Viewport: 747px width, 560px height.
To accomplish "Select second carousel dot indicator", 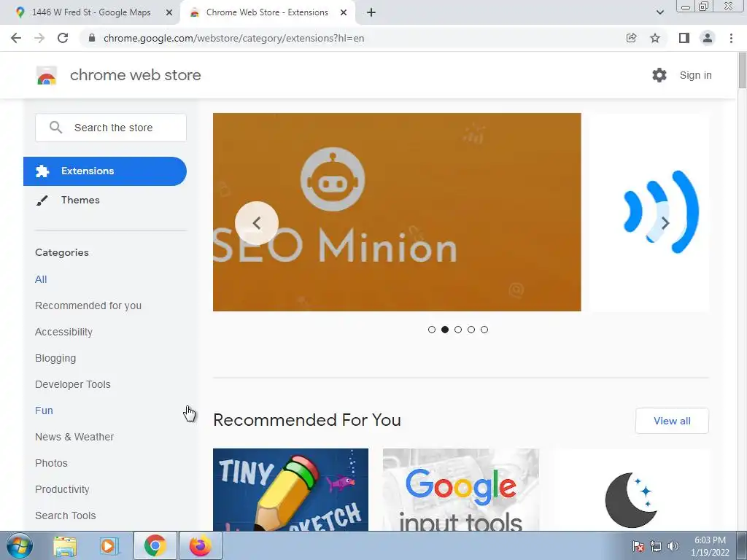I will coord(445,330).
